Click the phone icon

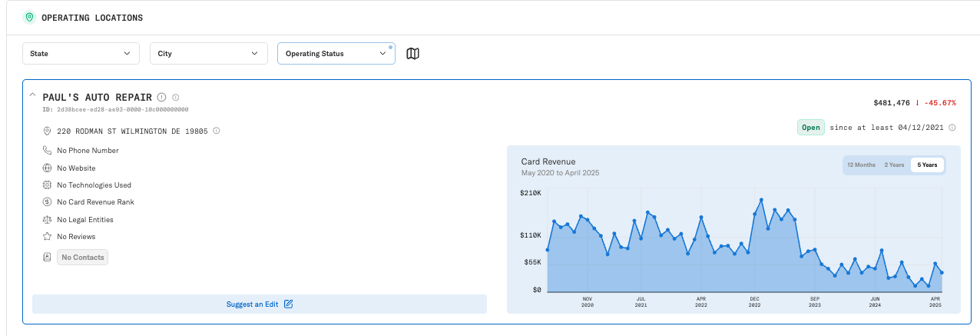click(x=47, y=151)
